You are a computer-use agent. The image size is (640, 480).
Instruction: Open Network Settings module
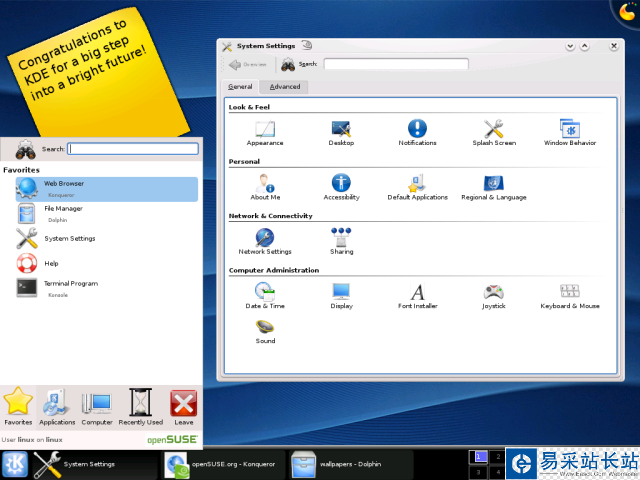tap(265, 240)
